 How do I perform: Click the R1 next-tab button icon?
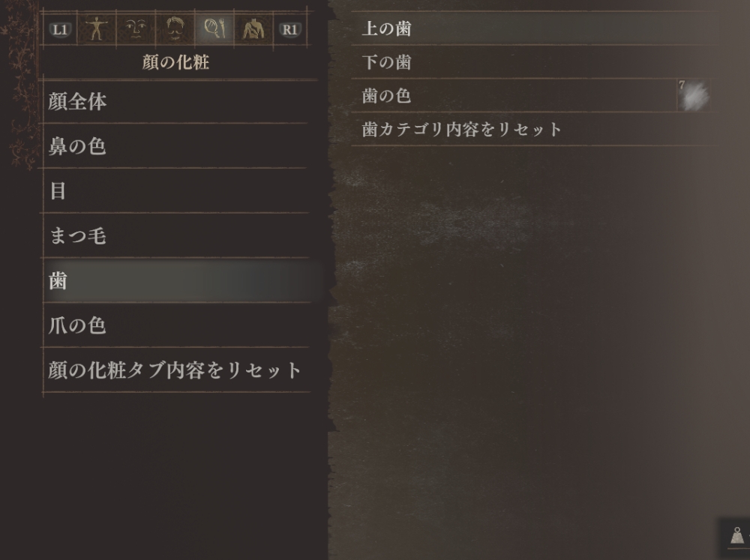pos(290,30)
